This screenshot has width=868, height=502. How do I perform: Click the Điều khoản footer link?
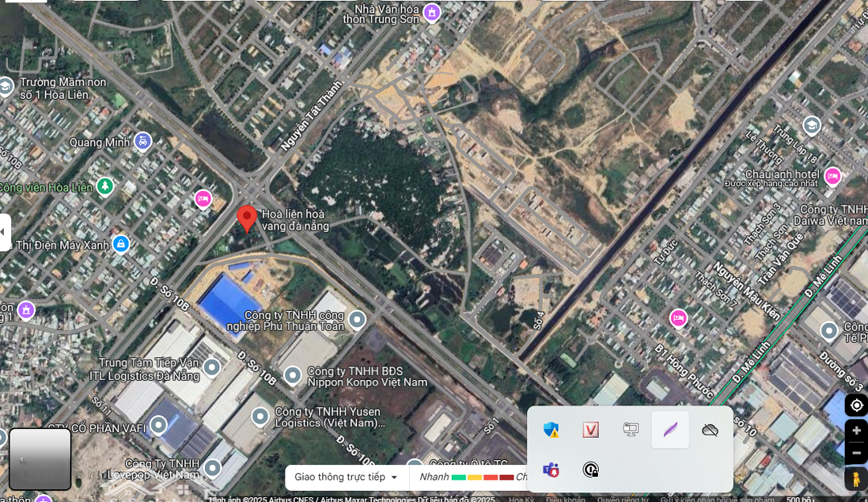click(x=566, y=499)
